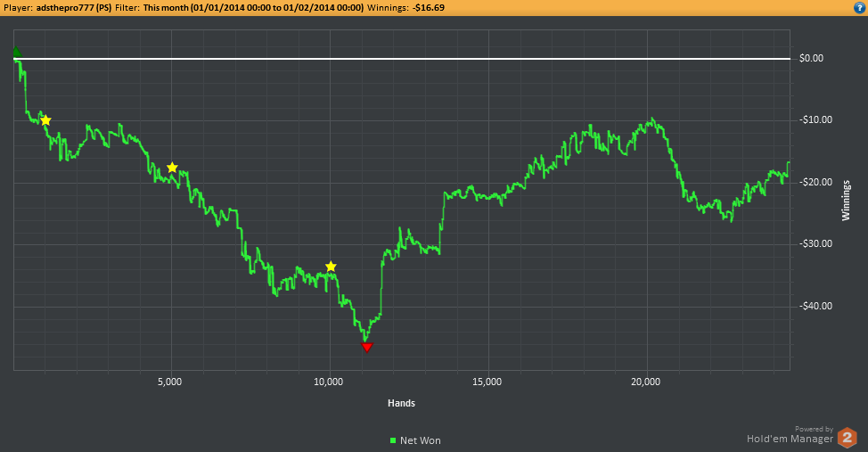Click the -$20.00 axis label
This screenshot has height=452, width=868.
815,182
